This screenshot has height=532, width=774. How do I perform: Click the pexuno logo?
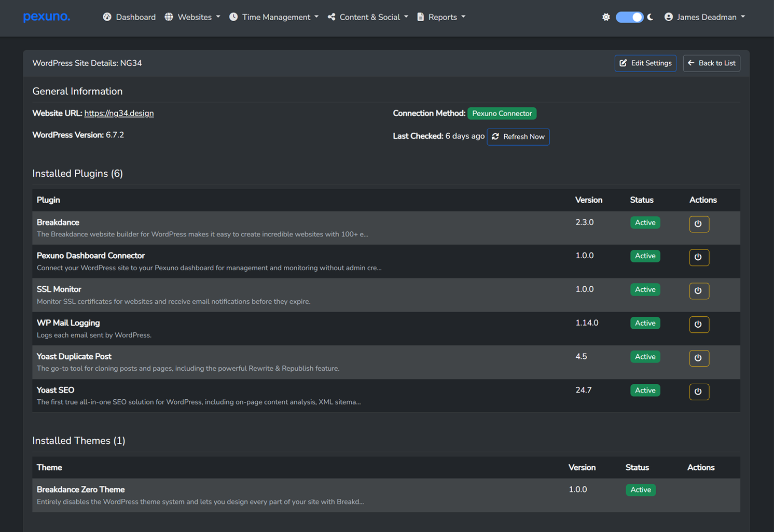46,17
